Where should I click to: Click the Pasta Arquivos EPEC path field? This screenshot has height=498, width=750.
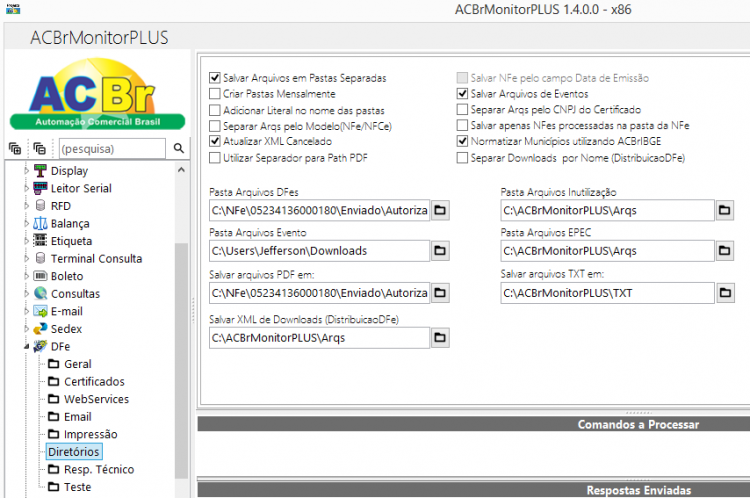(x=607, y=251)
